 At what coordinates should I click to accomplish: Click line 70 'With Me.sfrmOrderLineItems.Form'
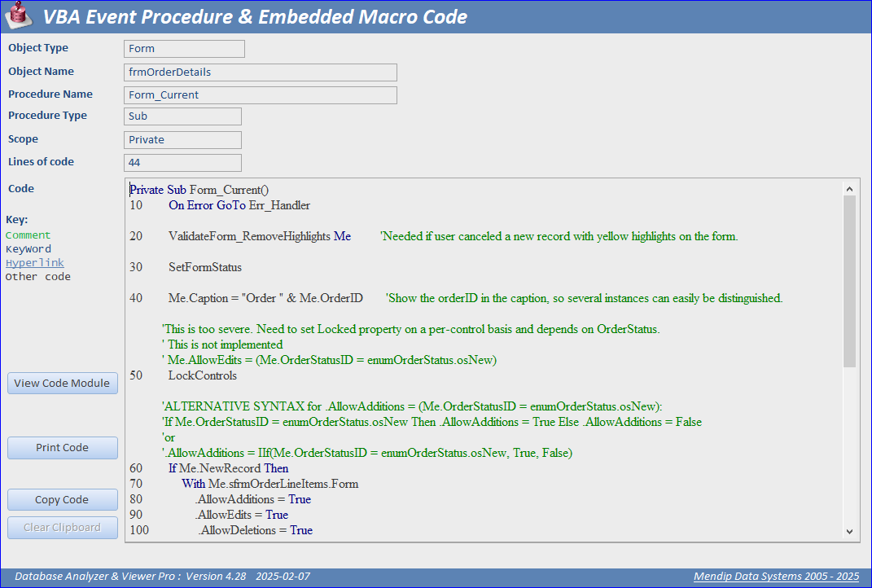pos(269,484)
